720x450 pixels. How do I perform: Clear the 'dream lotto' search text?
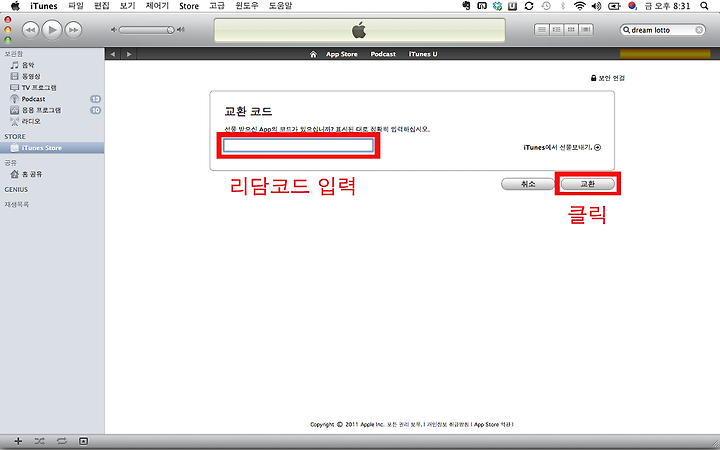pos(699,30)
